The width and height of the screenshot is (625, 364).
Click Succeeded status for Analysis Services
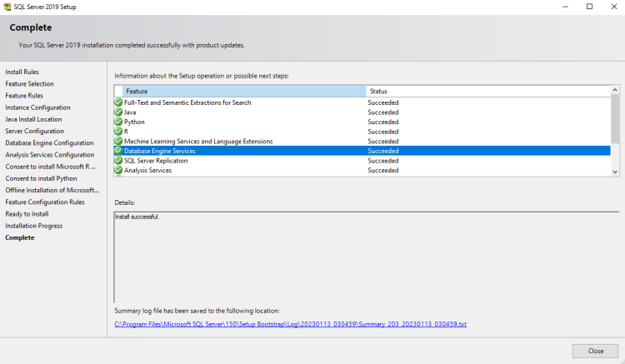pyautogui.click(x=383, y=170)
